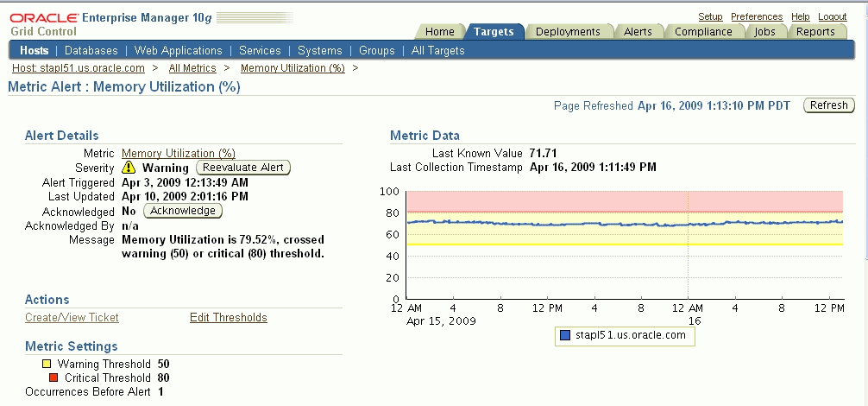
Task: Open the Databases subtab
Action: (91, 50)
